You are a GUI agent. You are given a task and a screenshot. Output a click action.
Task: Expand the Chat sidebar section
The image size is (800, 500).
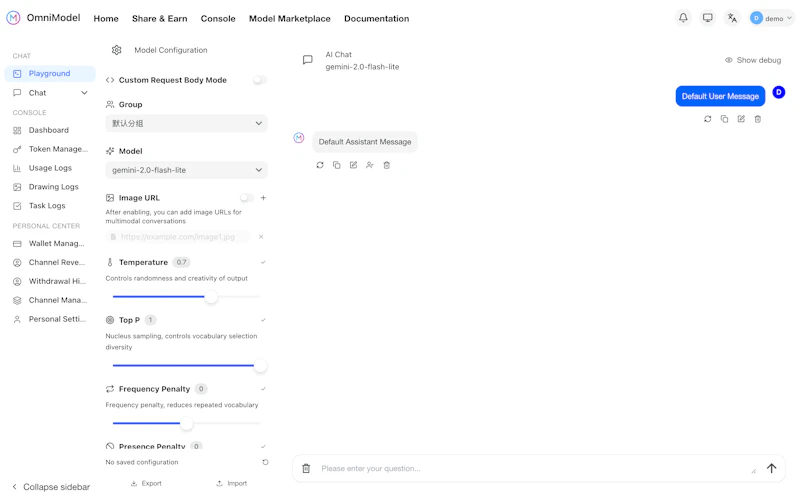tap(50, 93)
